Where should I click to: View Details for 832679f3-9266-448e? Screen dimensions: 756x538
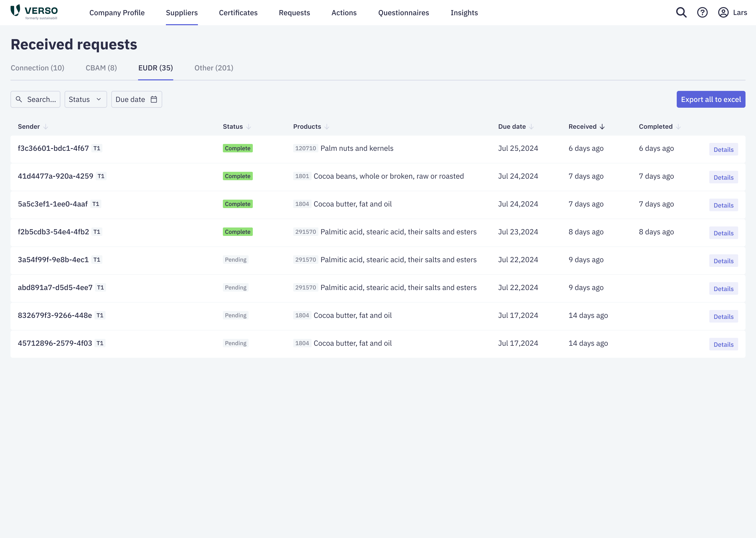click(723, 316)
